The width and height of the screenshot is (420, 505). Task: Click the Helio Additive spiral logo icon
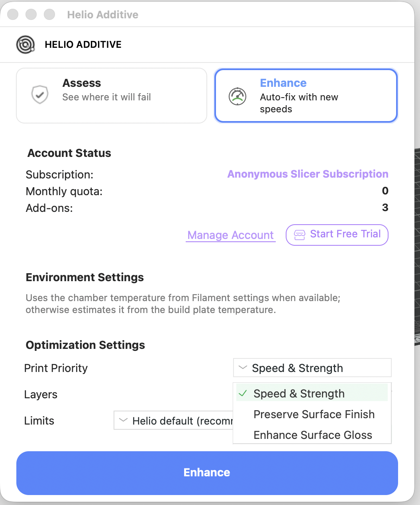tap(26, 45)
